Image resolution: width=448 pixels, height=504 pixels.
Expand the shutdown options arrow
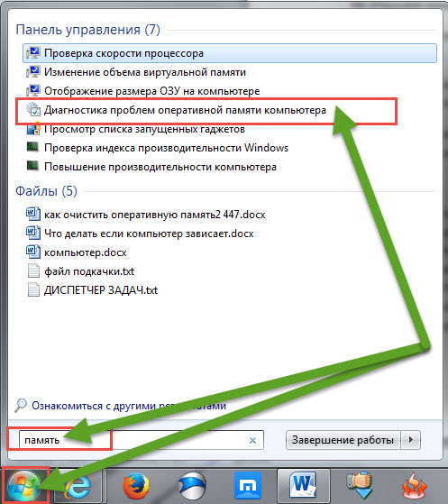click(x=411, y=440)
